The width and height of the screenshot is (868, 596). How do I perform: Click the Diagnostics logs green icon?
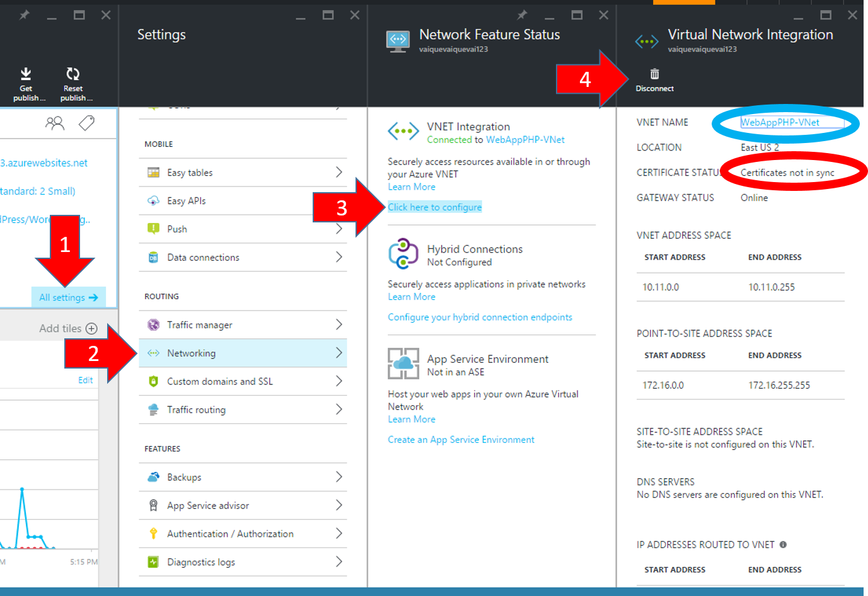pyautogui.click(x=153, y=562)
